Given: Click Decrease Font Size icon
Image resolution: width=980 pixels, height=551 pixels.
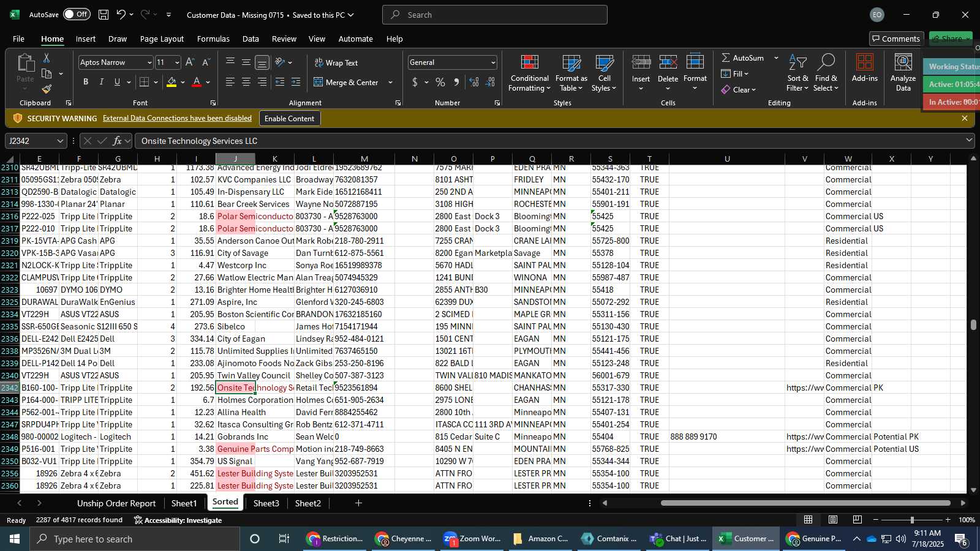Looking at the screenshot, I should point(206,62).
